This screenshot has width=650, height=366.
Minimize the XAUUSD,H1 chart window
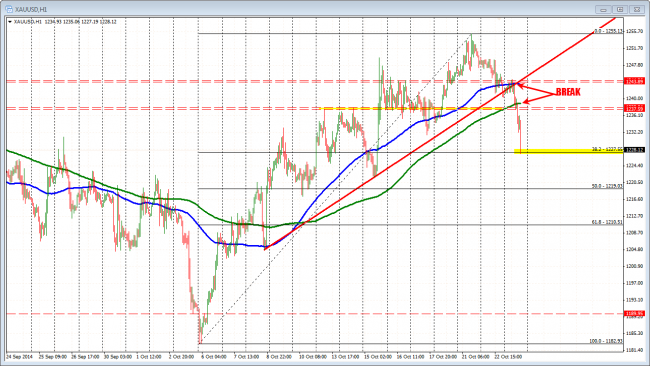coord(603,9)
